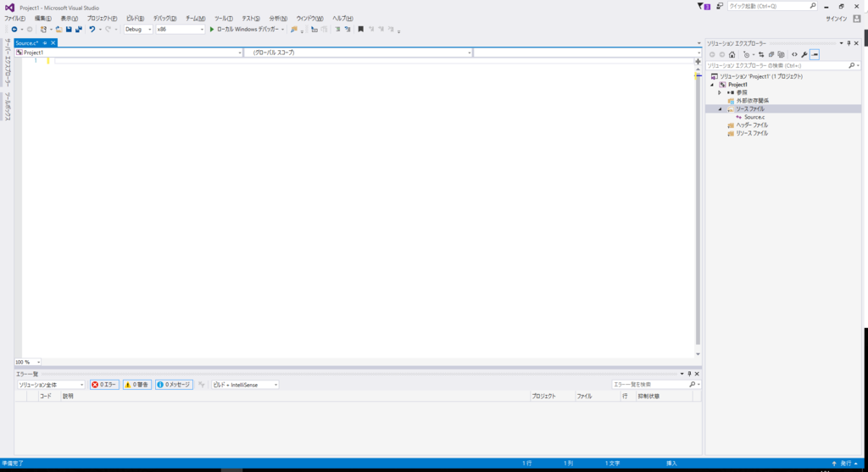Open the (グローバル スコープ) dropdown
The height and width of the screenshot is (472, 868).
coord(359,53)
